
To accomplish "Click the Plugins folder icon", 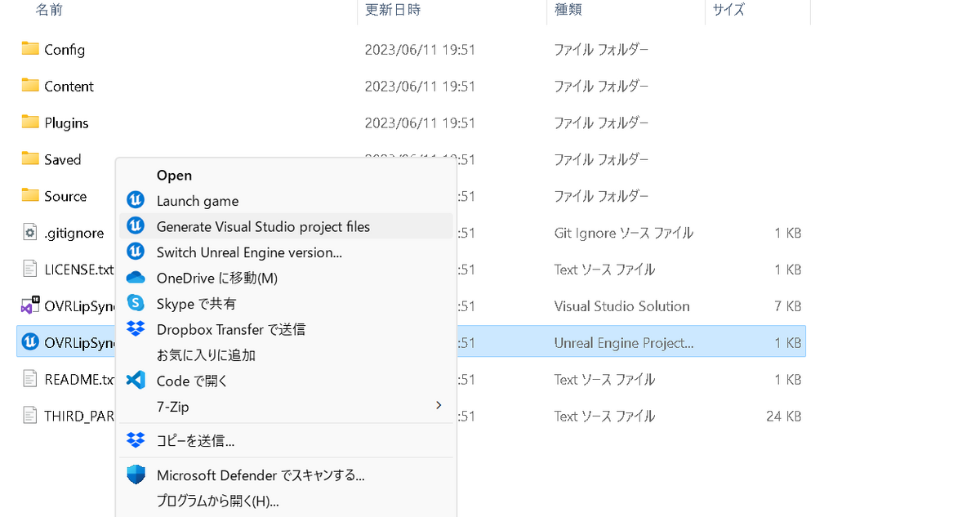I will click(30, 122).
